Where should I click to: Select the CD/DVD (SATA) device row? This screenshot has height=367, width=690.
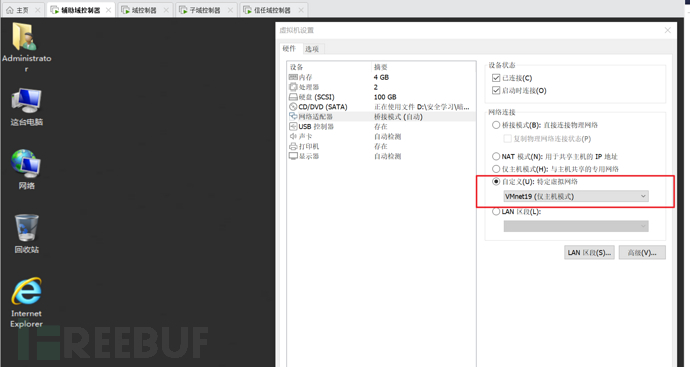click(x=382, y=107)
